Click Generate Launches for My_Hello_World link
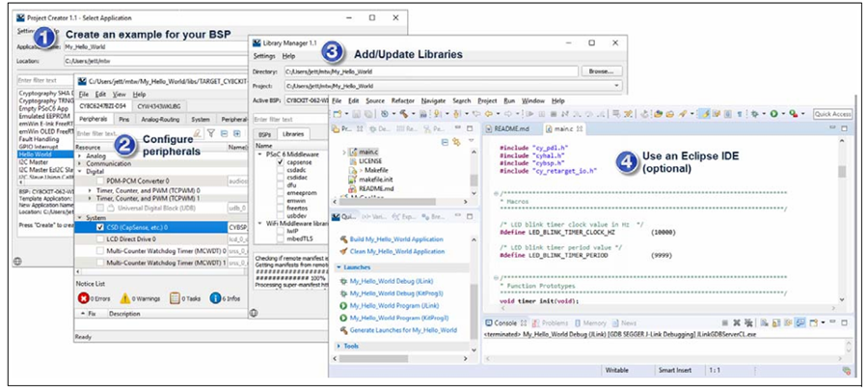Viewport: 868px width, 392px height. coord(405,330)
